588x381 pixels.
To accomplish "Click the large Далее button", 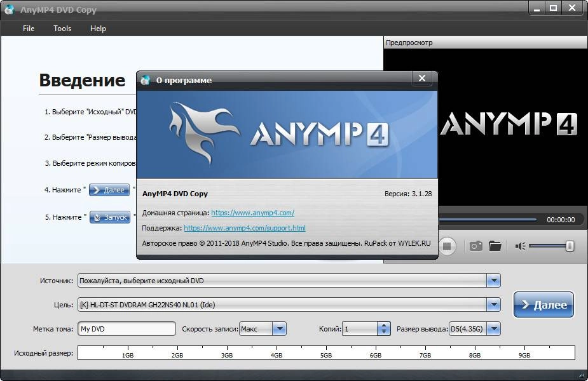I will coord(544,305).
